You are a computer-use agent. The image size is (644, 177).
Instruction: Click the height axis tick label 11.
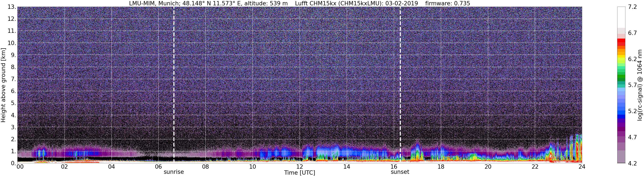click(12, 31)
